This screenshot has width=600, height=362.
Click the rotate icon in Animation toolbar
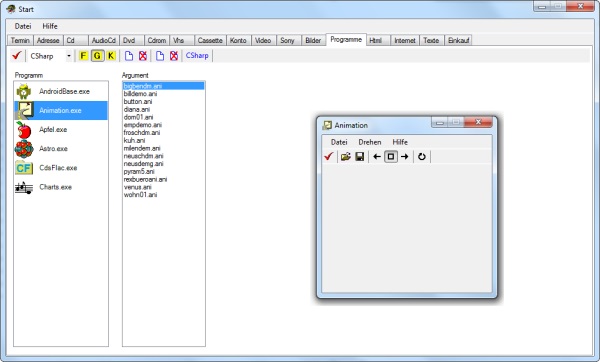(422, 157)
